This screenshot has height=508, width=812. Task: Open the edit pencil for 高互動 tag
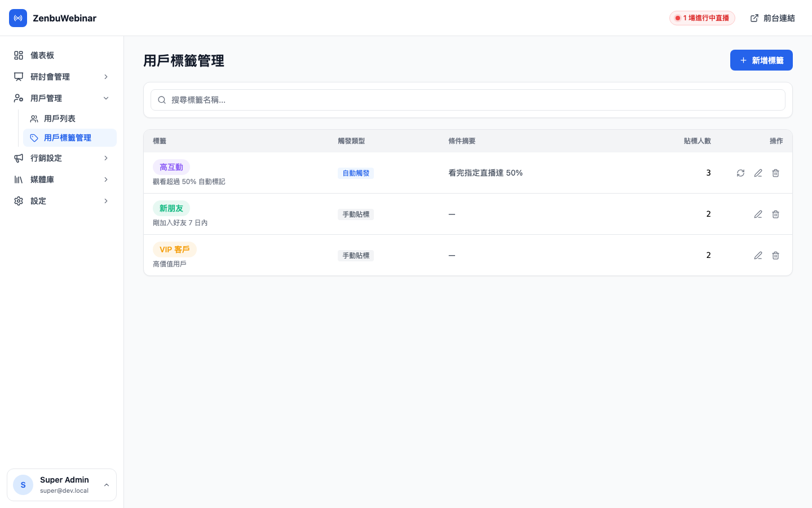click(x=758, y=173)
